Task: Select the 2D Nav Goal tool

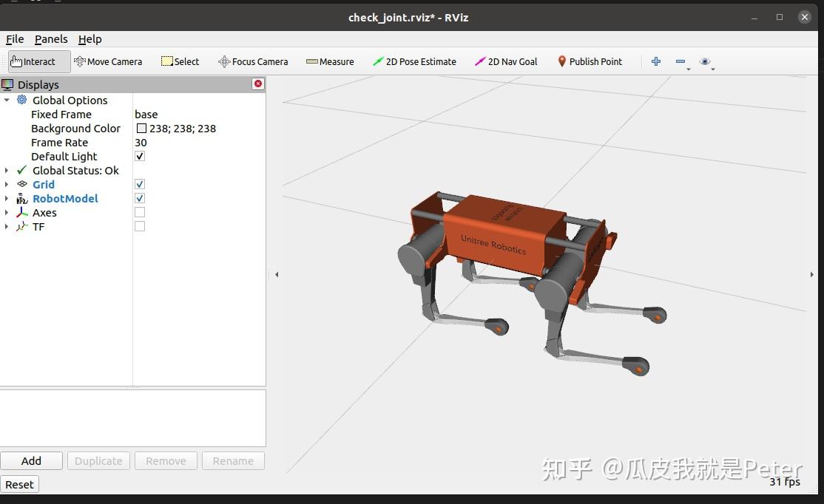Action: point(506,61)
